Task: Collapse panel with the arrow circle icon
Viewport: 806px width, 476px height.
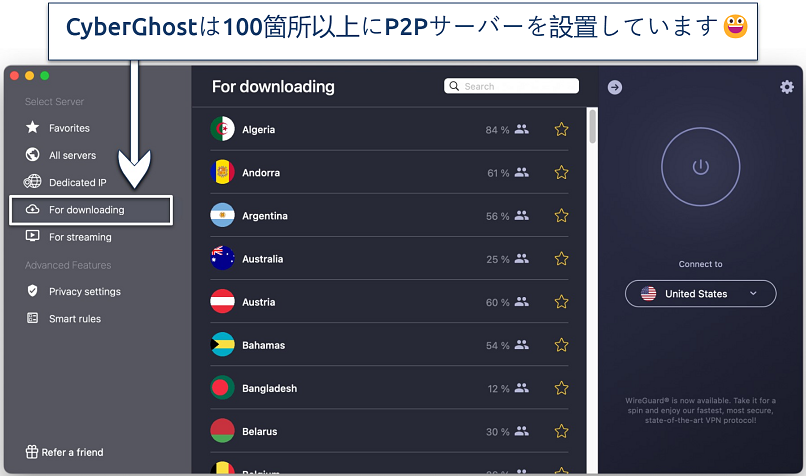Action: 615,87
